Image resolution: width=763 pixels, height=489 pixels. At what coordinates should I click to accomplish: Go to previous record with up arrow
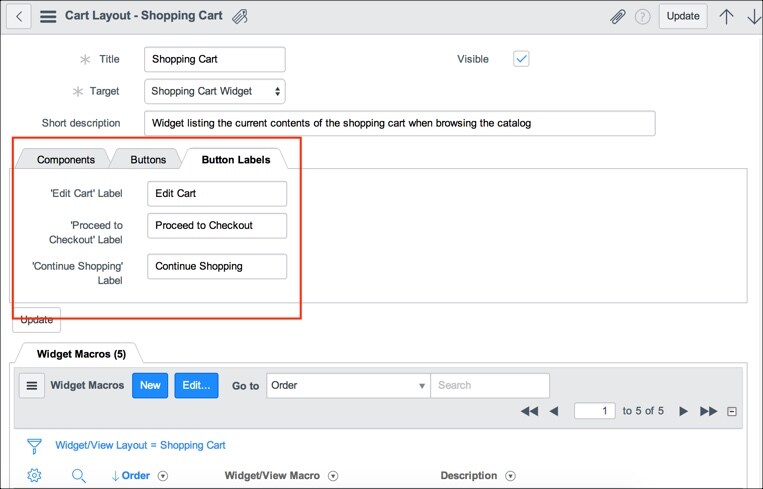[726, 17]
